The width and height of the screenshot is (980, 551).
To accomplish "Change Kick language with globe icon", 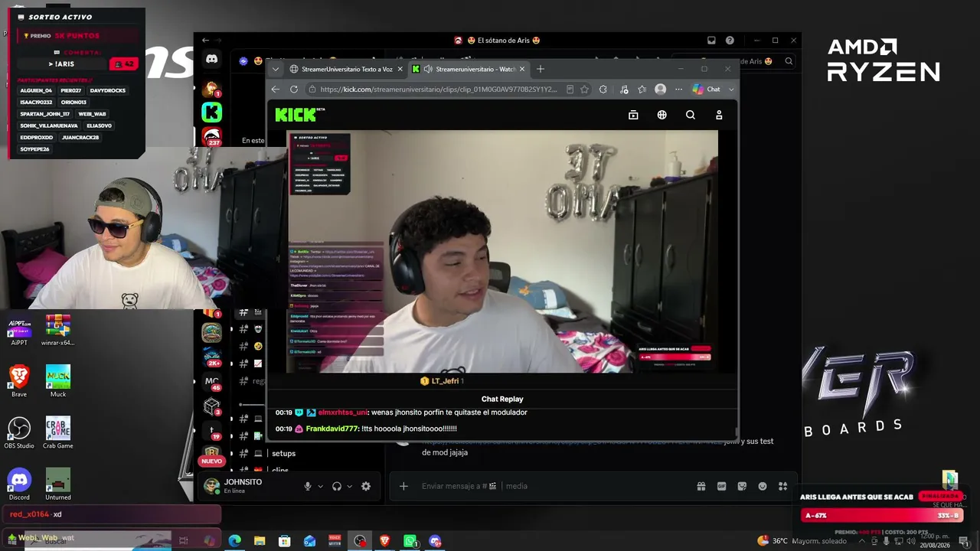I will click(x=662, y=115).
